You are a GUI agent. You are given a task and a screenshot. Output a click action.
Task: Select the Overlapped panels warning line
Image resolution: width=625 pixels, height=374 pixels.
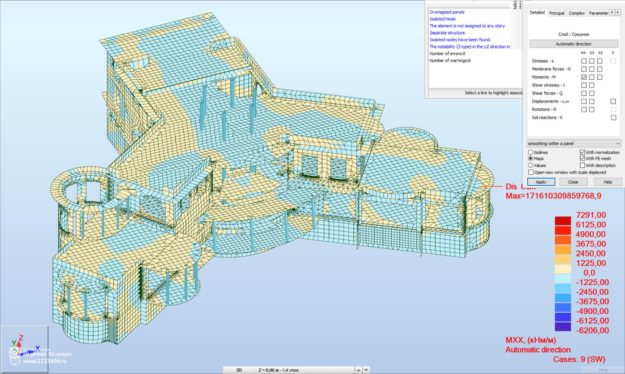point(447,12)
